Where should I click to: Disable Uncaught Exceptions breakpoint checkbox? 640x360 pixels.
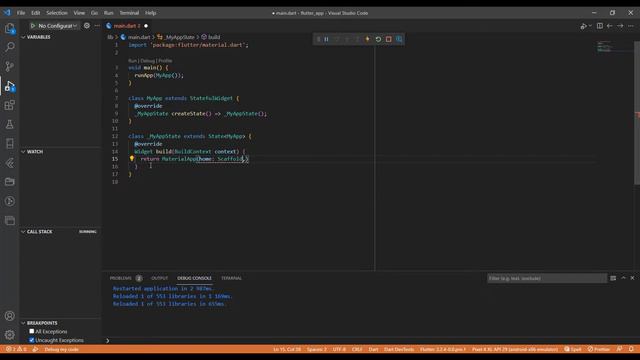[x=32, y=340]
